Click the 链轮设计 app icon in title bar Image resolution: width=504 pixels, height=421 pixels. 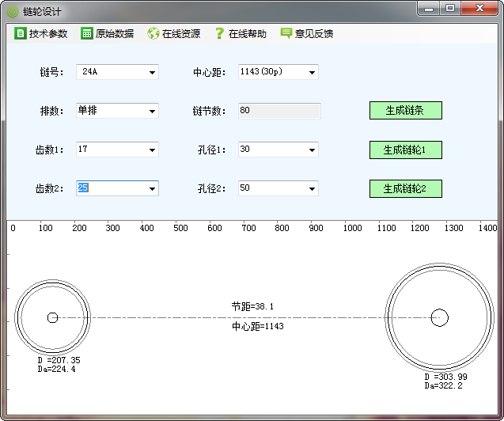pos(13,12)
